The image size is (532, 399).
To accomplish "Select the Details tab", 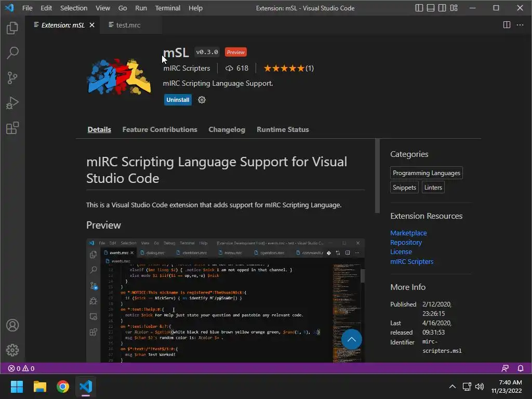I will [99, 129].
